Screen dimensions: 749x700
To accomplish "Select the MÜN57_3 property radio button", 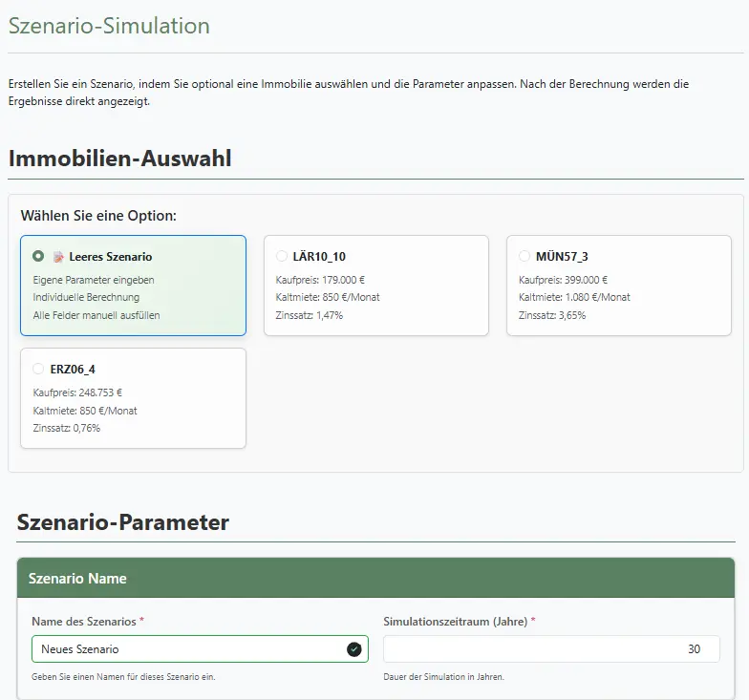I will coord(524,256).
